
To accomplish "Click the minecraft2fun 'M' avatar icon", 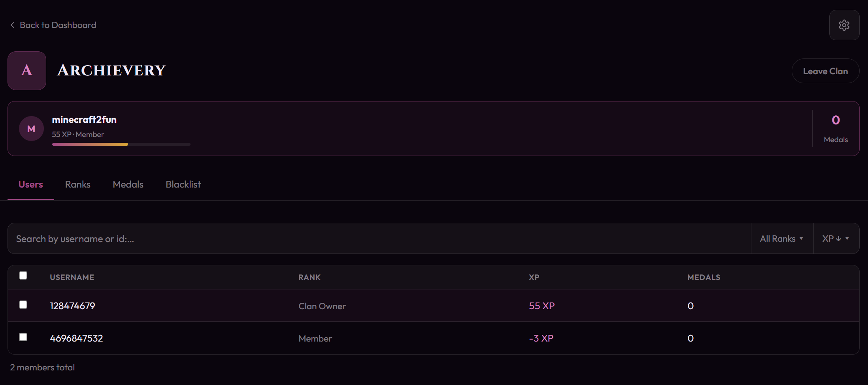I will tap(31, 129).
